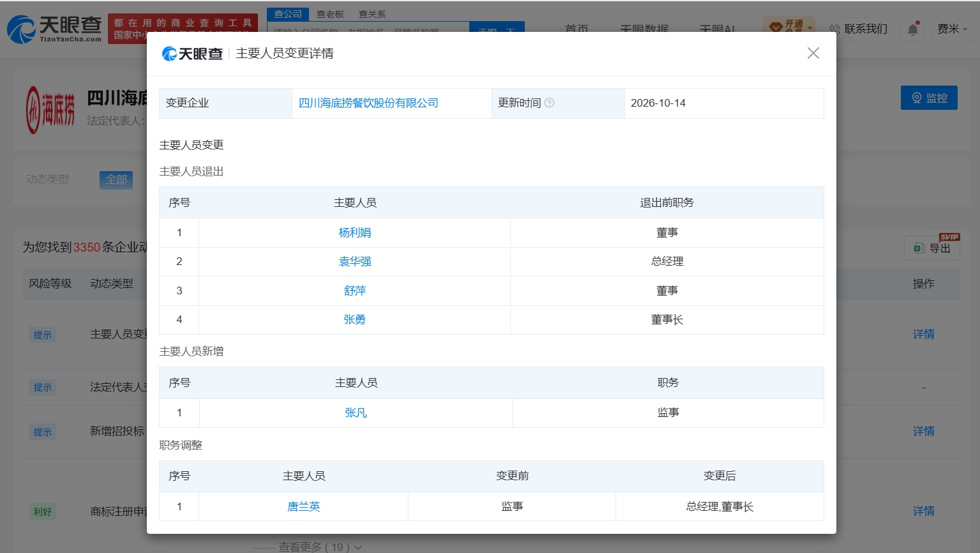Click the help icon beside 更新时间

(549, 103)
